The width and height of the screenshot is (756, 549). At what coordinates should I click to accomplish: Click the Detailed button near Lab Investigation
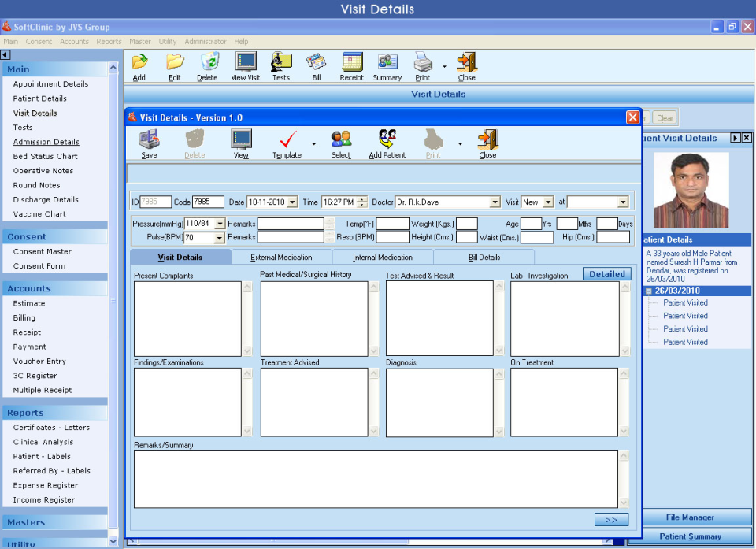(x=606, y=273)
